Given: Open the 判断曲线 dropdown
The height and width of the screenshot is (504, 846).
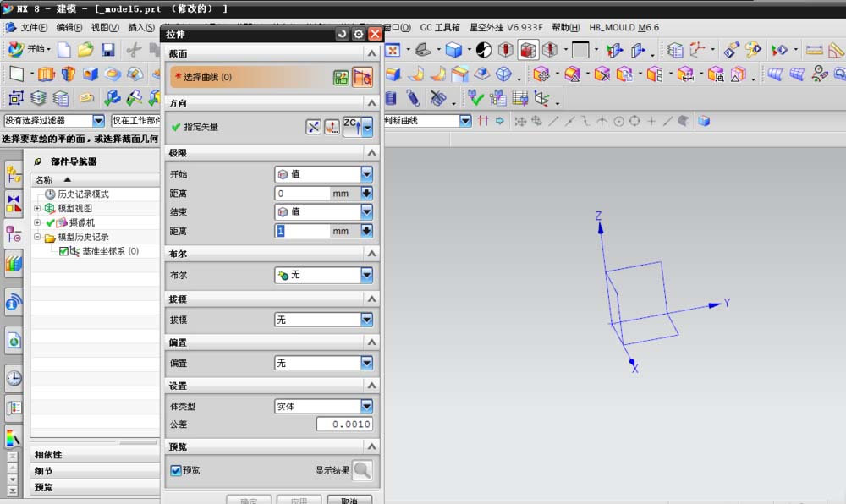Looking at the screenshot, I should 465,121.
